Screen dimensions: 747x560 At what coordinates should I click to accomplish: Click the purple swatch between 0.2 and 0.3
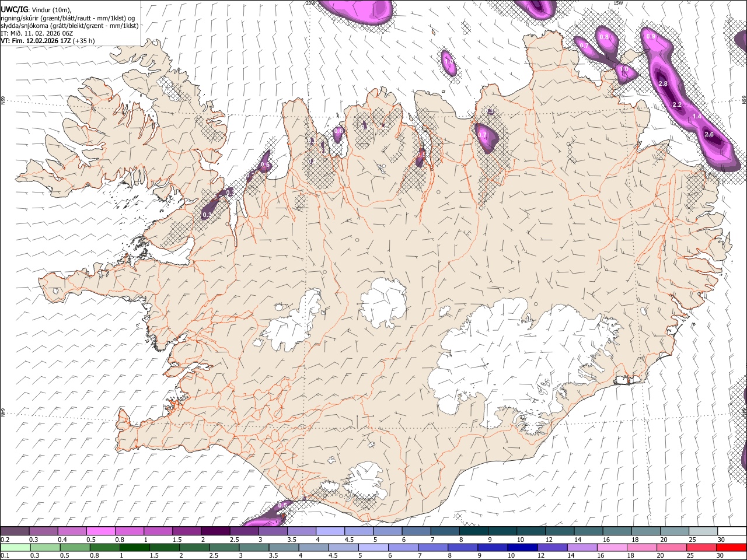click(15, 531)
